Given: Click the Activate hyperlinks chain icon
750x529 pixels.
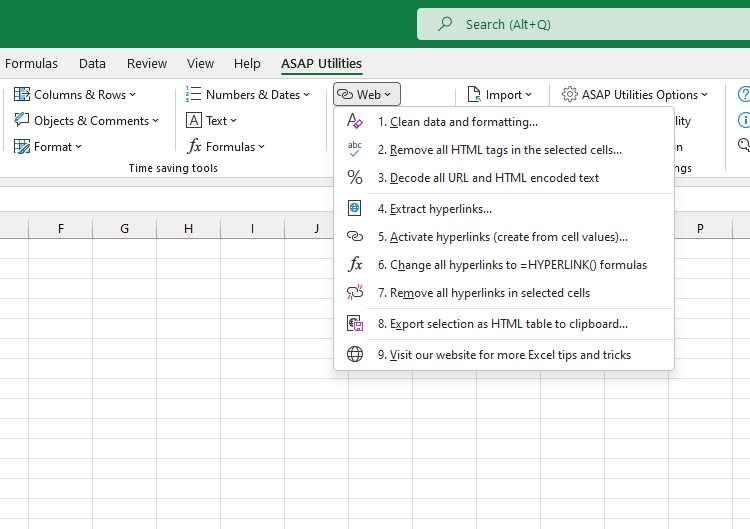Looking at the screenshot, I should tap(354, 236).
